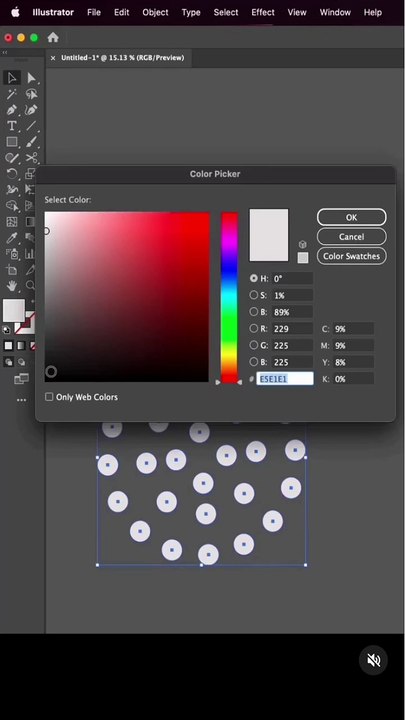Expand the Edit Toolbar three-dots button

point(22,400)
